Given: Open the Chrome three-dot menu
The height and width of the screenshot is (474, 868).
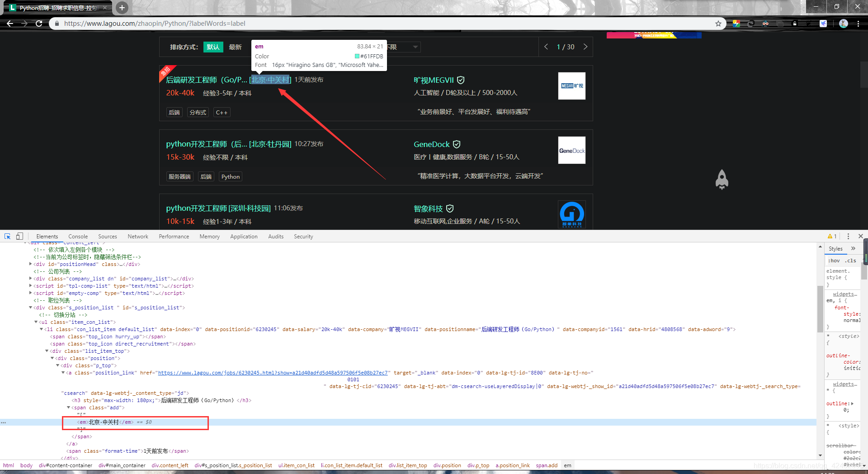Looking at the screenshot, I should (x=858, y=24).
